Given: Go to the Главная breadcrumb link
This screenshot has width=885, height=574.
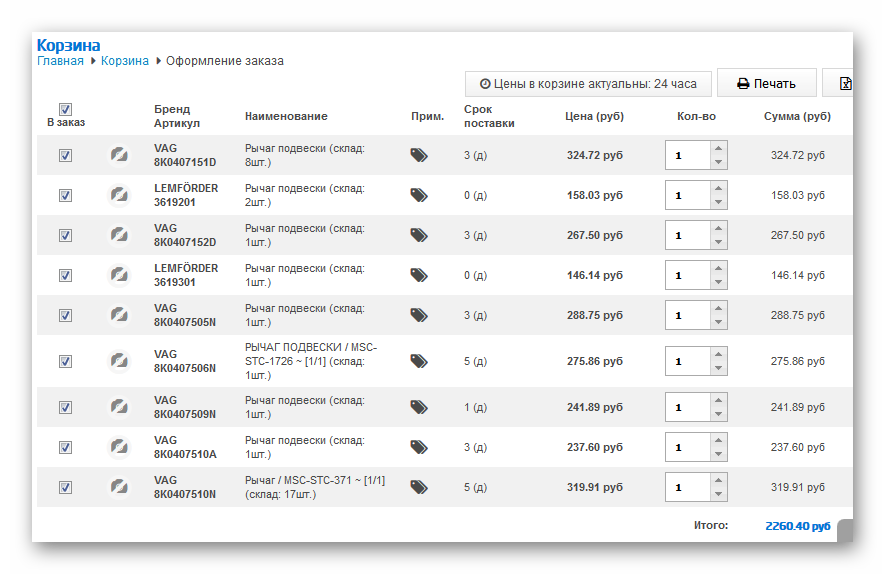Looking at the screenshot, I should (x=60, y=61).
